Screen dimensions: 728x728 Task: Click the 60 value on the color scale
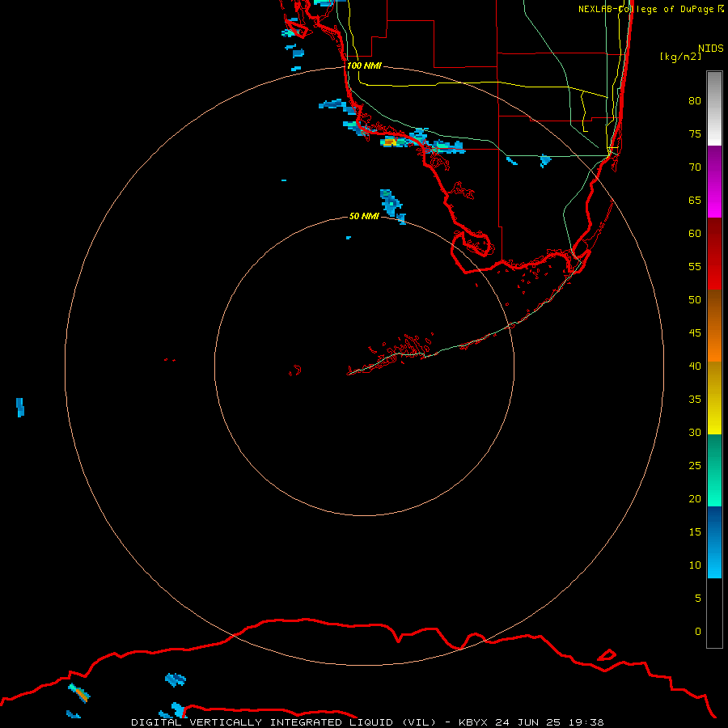click(x=695, y=234)
